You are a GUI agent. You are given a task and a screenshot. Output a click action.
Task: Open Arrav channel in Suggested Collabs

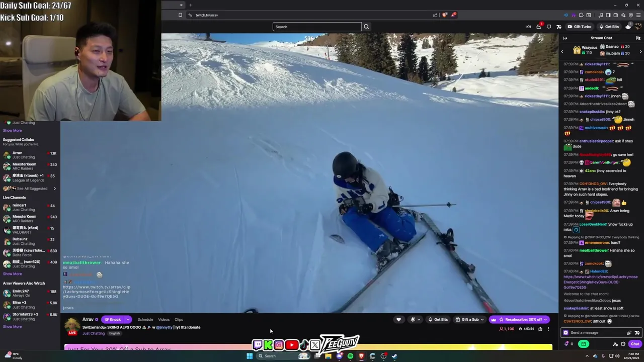tap(30, 155)
